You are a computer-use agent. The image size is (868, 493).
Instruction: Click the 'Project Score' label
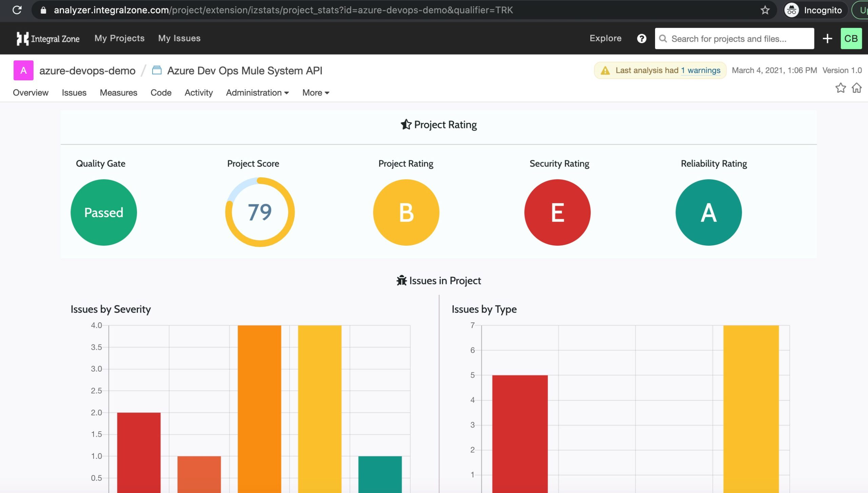coord(253,164)
